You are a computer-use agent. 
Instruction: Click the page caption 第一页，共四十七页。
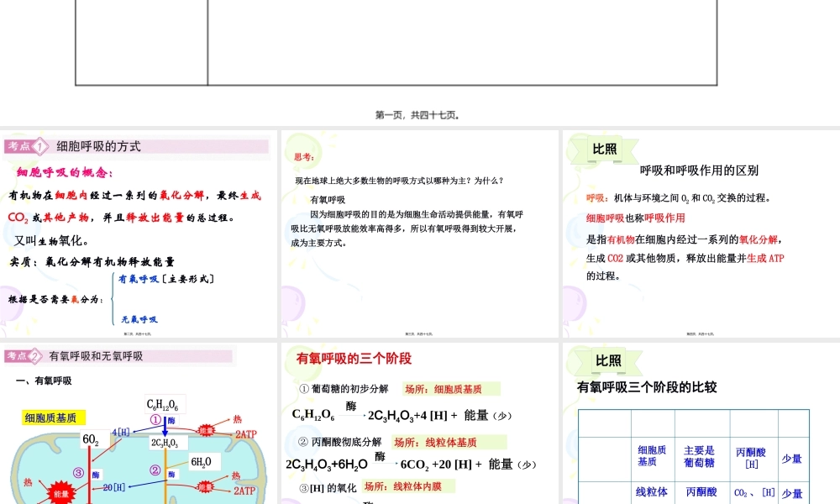click(417, 114)
